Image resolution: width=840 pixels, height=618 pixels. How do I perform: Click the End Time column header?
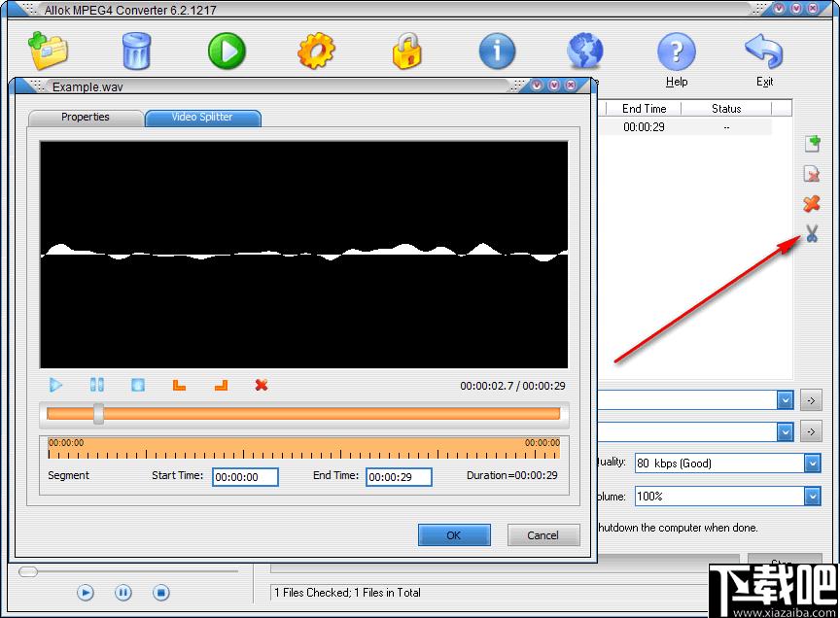644,109
